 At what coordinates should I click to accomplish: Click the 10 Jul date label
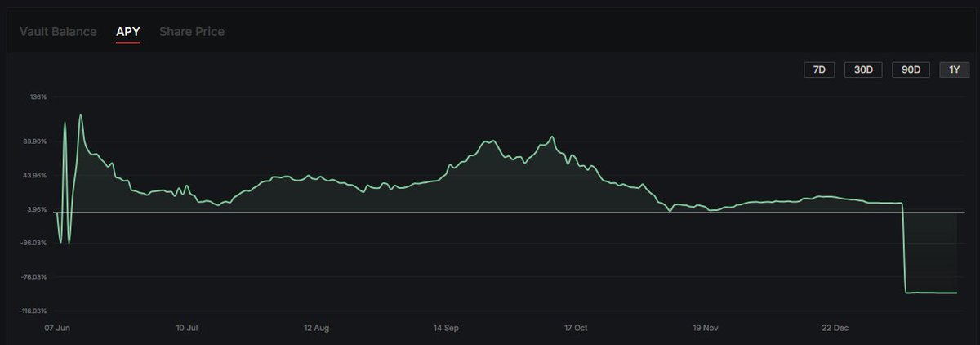pos(187,328)
